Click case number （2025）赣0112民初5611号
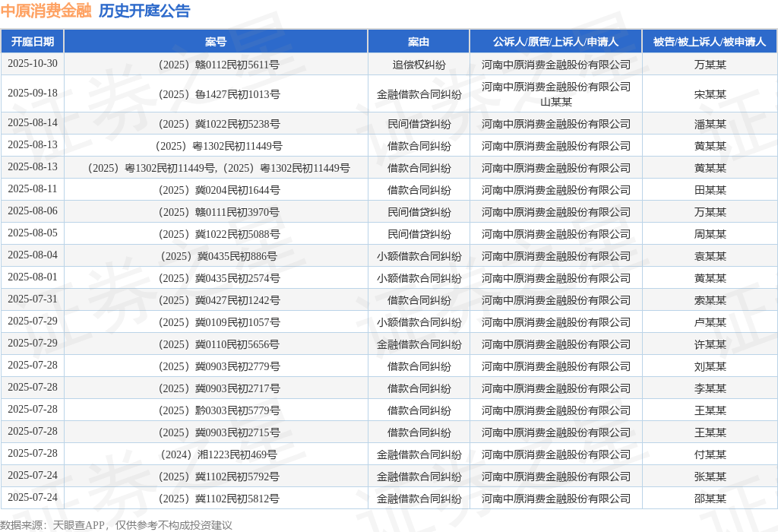The height and width of the screenshot is (532, 778). point(216,65)
